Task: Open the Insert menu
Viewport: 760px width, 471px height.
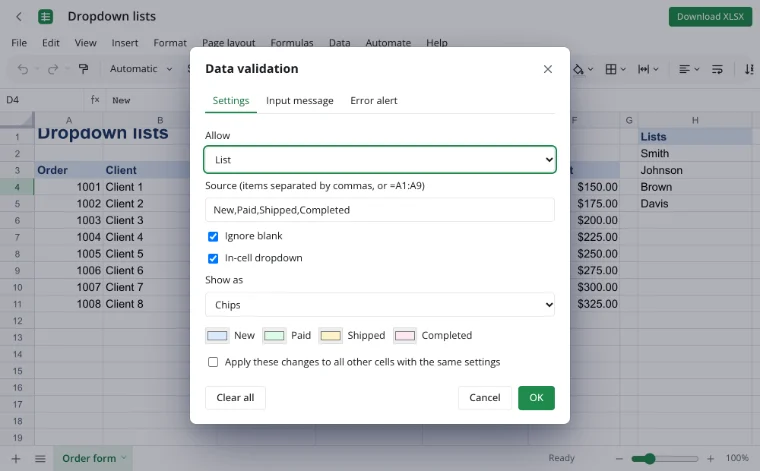Action: [x=125, y=43]
